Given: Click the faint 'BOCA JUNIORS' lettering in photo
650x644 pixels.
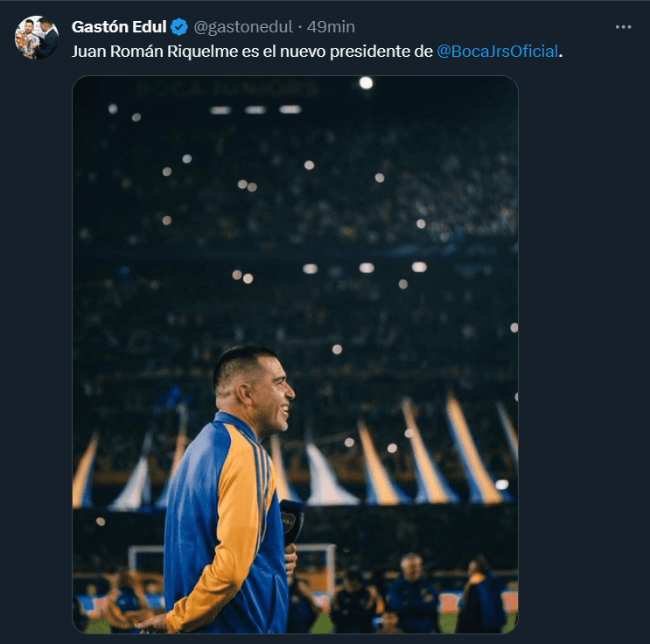Looking at the screenshot, I should click(227, 89).
